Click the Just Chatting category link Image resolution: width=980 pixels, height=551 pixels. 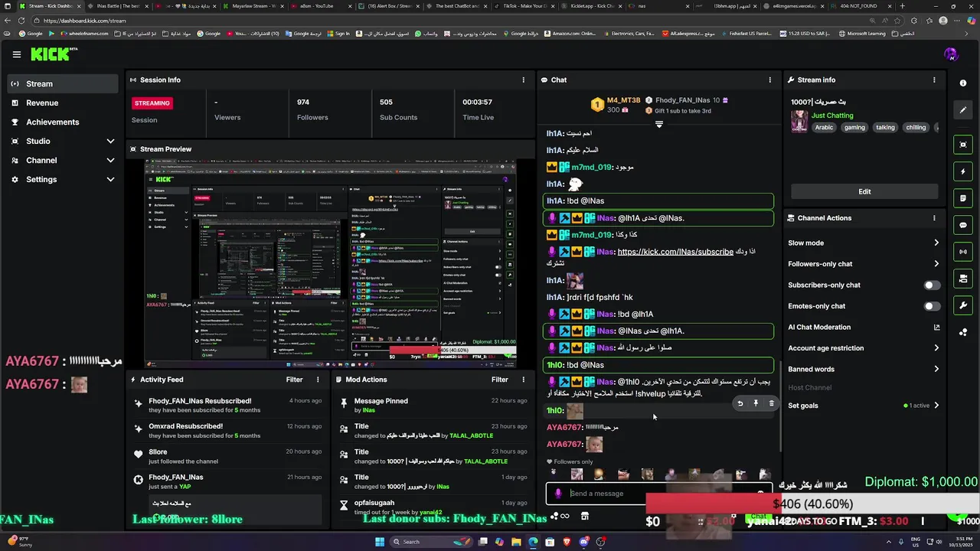(832, 116)
